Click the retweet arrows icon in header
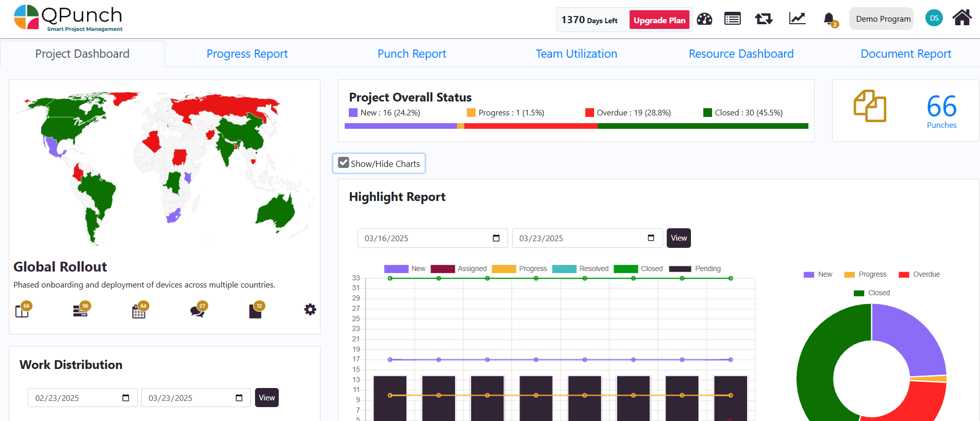This screenshot has height=421, width=980. point(764,19)
